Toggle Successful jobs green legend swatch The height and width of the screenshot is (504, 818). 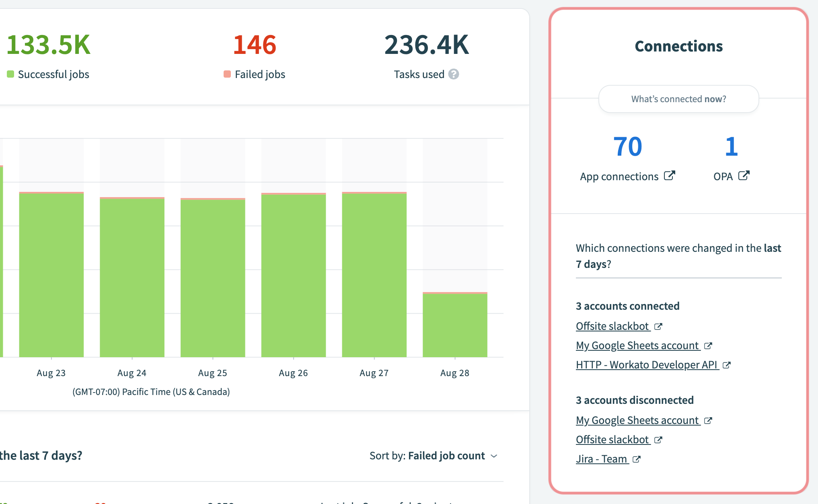[x=10, y=74]
